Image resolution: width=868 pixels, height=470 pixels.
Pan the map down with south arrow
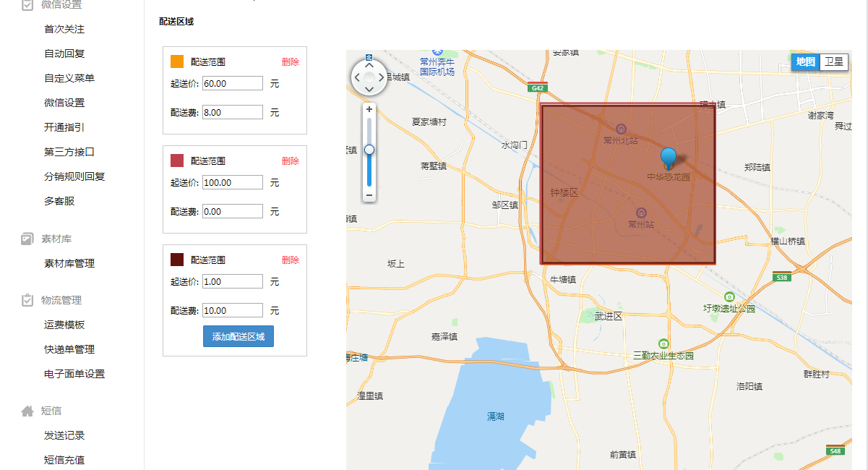(x=369, y=89)
